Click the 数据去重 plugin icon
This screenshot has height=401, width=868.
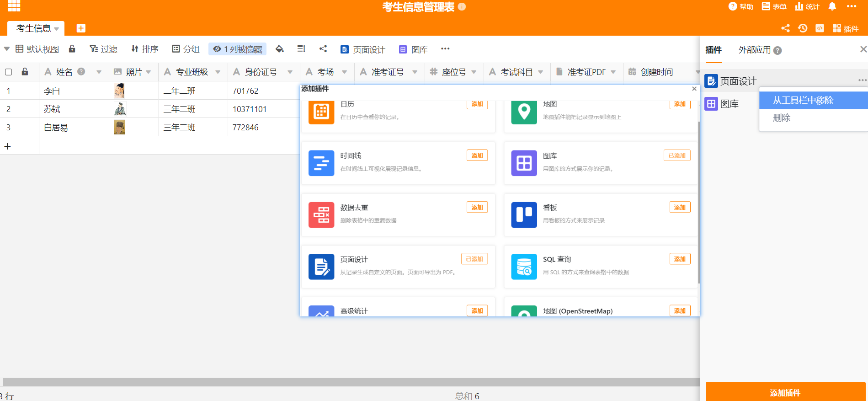(321, 215)
